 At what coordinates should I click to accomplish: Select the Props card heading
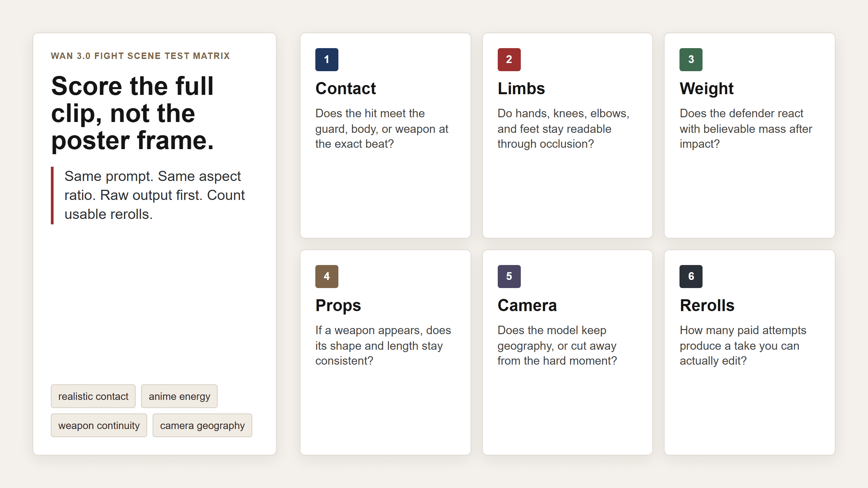338,305
